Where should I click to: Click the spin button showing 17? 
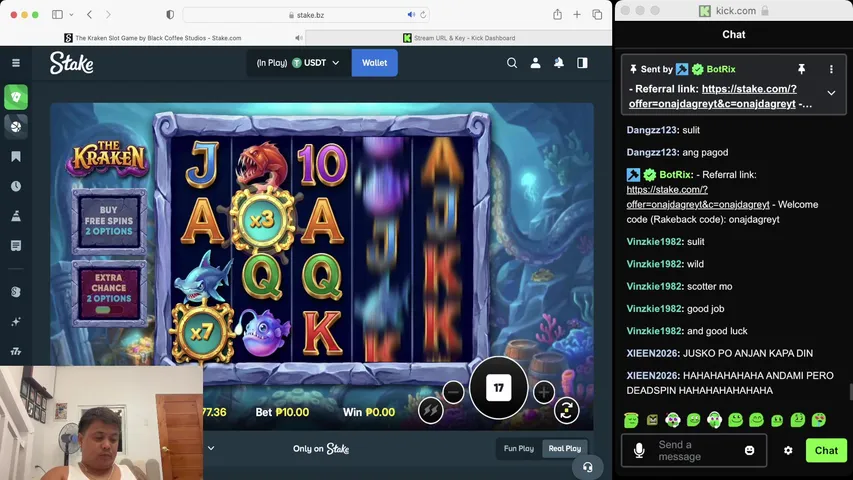click(x=498, y=388)
